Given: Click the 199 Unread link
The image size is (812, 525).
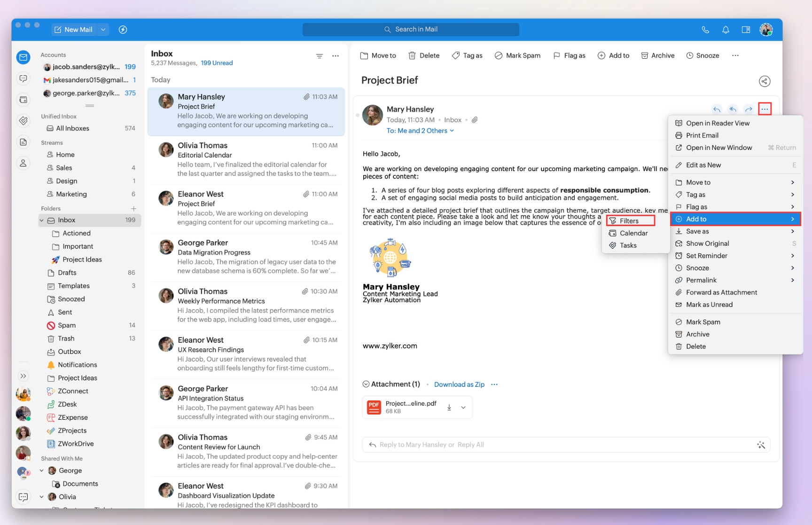Looking at the screenshot, I should pos(217,63).
